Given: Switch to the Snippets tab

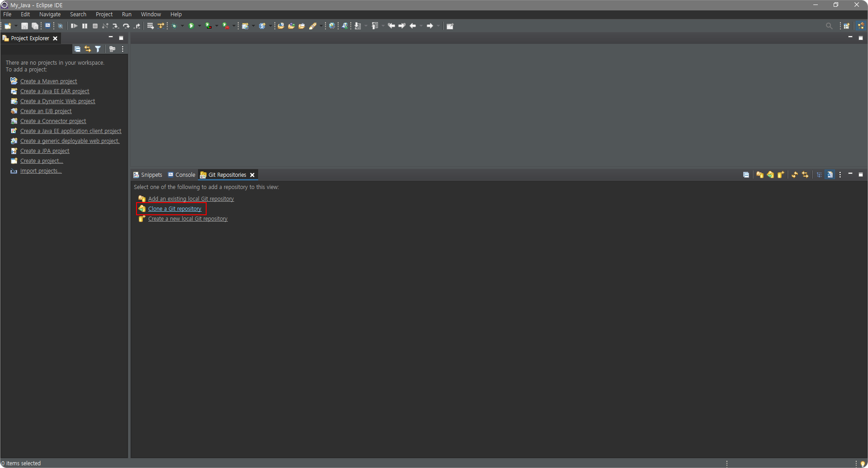Looking at the screenshot, I should click(x=148, y=175).
